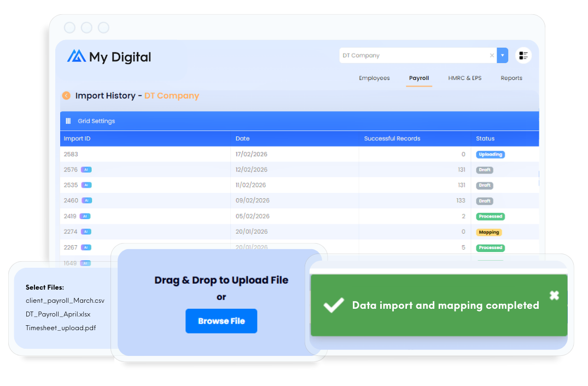
Task: Open the Reports tab
Action: pyautogui.click(x=511, y=78)
